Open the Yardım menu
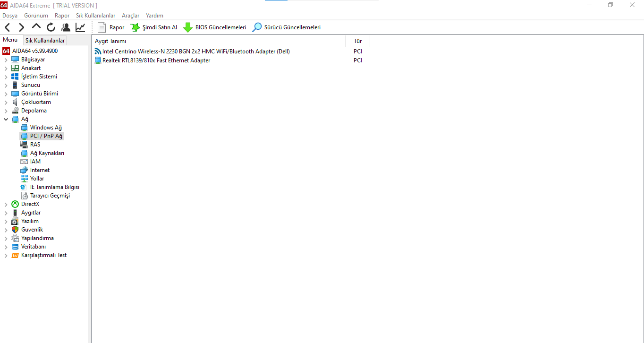 [x=154, y=16]
